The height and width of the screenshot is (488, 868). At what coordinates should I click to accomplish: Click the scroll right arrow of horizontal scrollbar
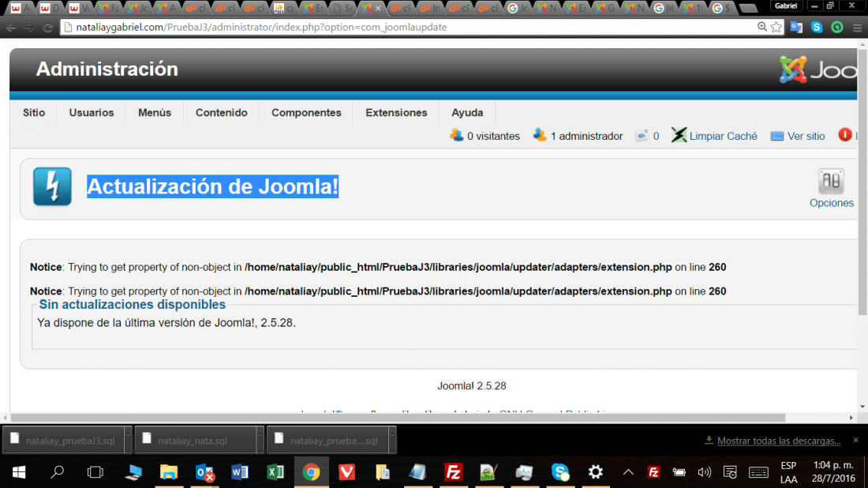[851, 418]
